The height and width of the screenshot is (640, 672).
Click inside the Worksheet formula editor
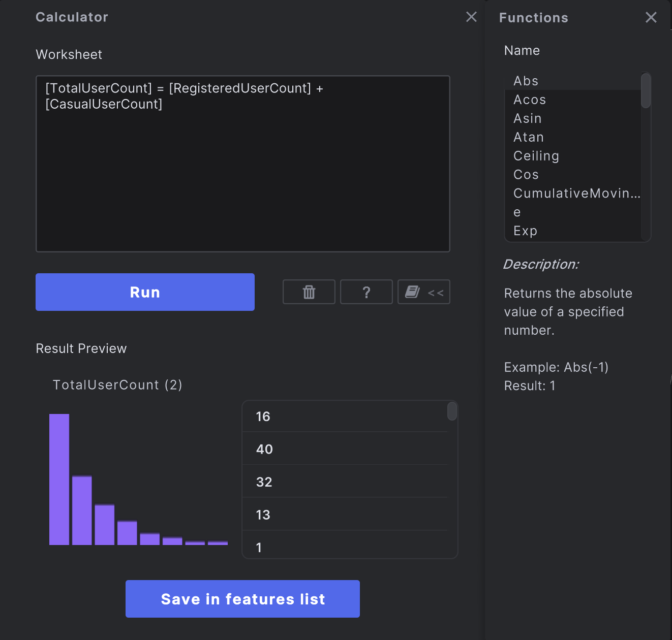tap(242, 164)
